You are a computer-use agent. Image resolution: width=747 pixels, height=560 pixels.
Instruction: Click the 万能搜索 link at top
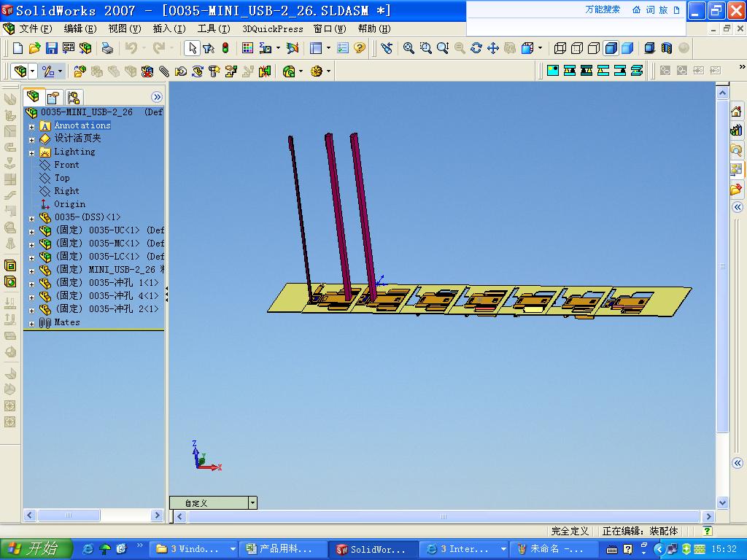point(603,9)
